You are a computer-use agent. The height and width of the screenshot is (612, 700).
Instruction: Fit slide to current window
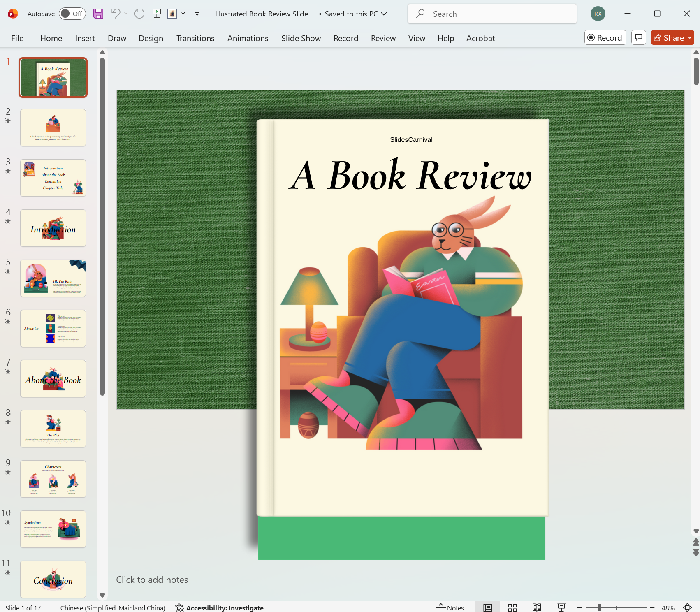coord(687,607)
